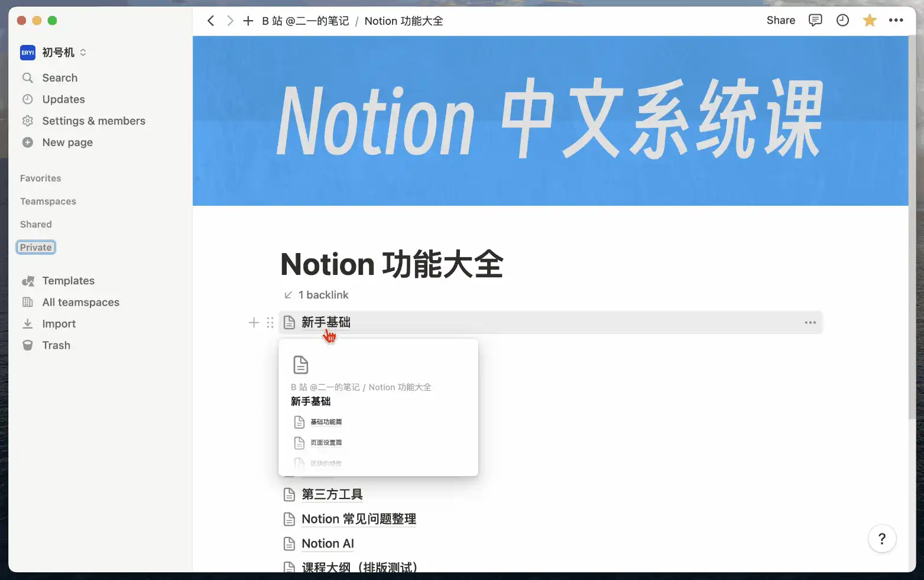Open the 1 backlink link
This screenshot has width=924, height=580.
pyautogui.click(x=323, y=294)
